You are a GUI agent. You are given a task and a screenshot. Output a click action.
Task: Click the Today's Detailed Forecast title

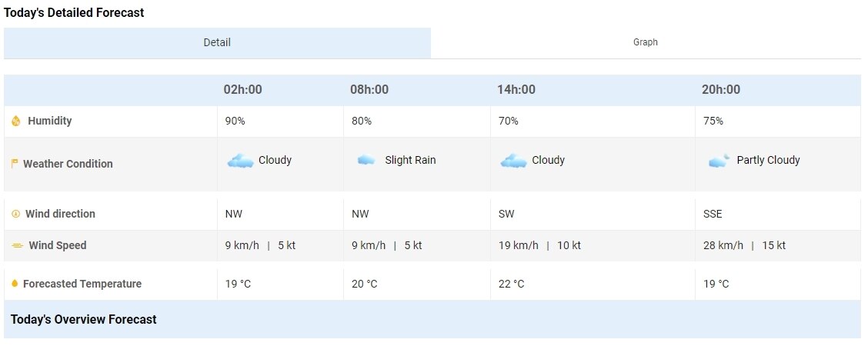click(x=74, y=12)
